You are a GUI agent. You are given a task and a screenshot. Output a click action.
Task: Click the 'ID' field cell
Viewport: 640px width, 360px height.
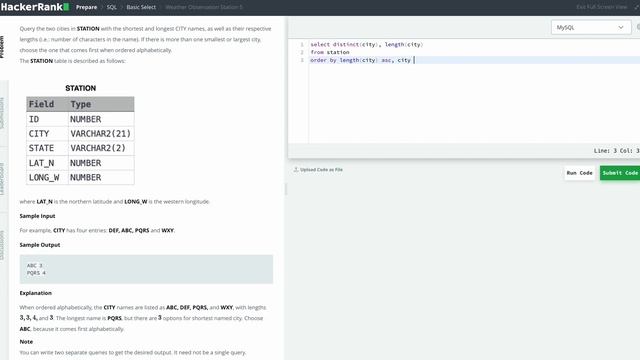pyautogui.click(x=34, y=119)
